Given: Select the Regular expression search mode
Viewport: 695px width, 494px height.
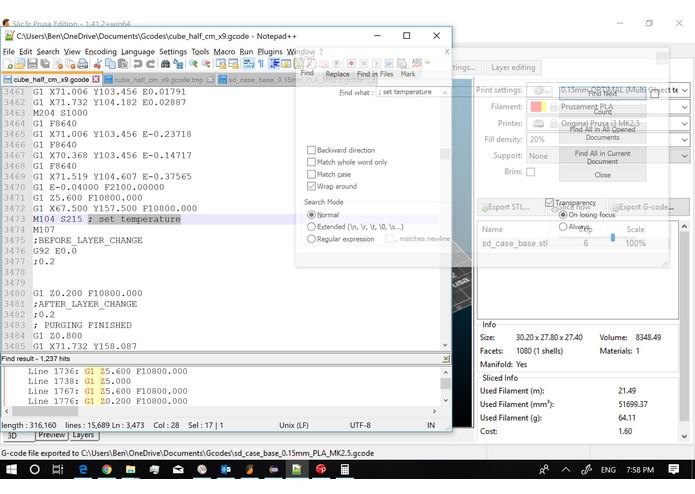Looking at the screenshot, I should pyautogui.click(x=311, y=239).
